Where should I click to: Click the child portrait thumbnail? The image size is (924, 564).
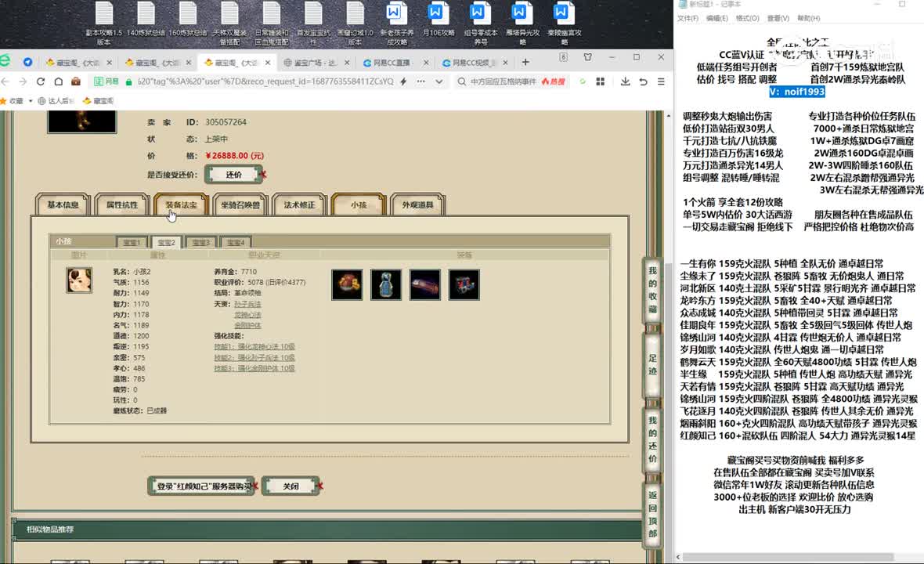click(x=79, y=280)
